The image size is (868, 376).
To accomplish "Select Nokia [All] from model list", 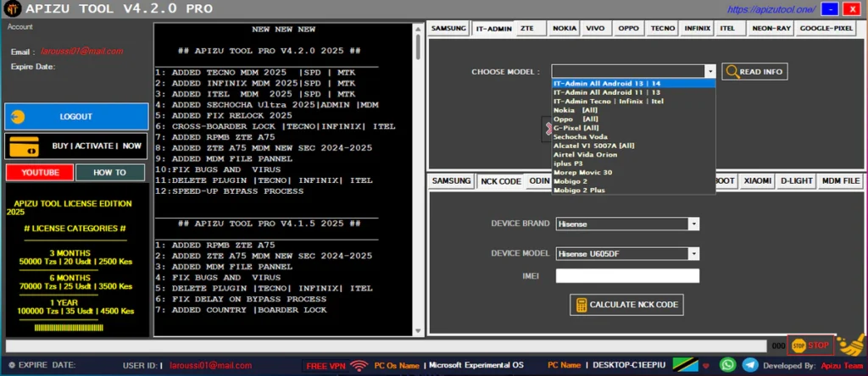I will 633,110.
